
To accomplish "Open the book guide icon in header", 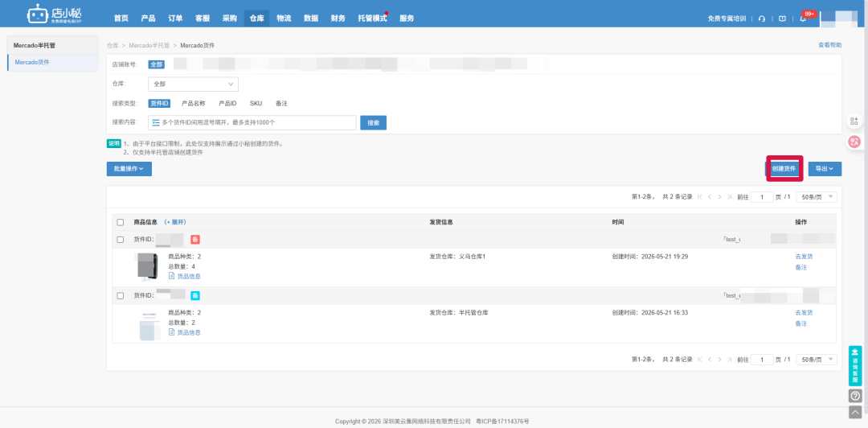I will (782, 19).
